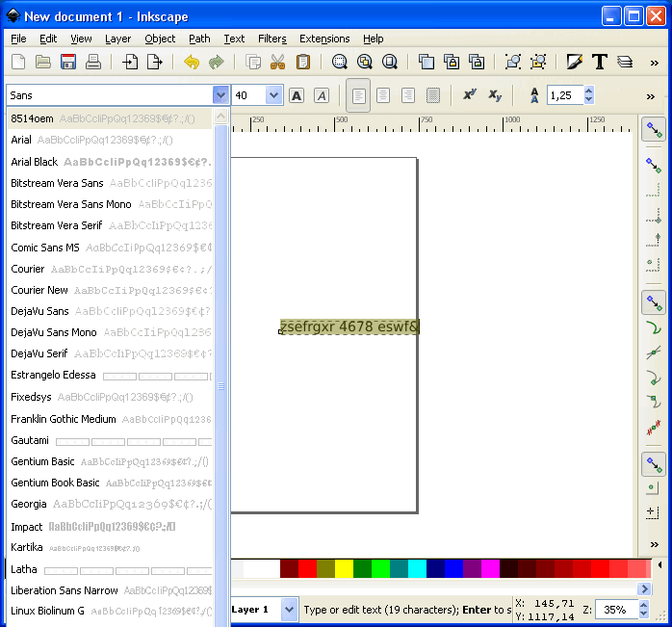Choose Courier New from the font list
Screen dimensions: 672x627
[x=110, y=290]
